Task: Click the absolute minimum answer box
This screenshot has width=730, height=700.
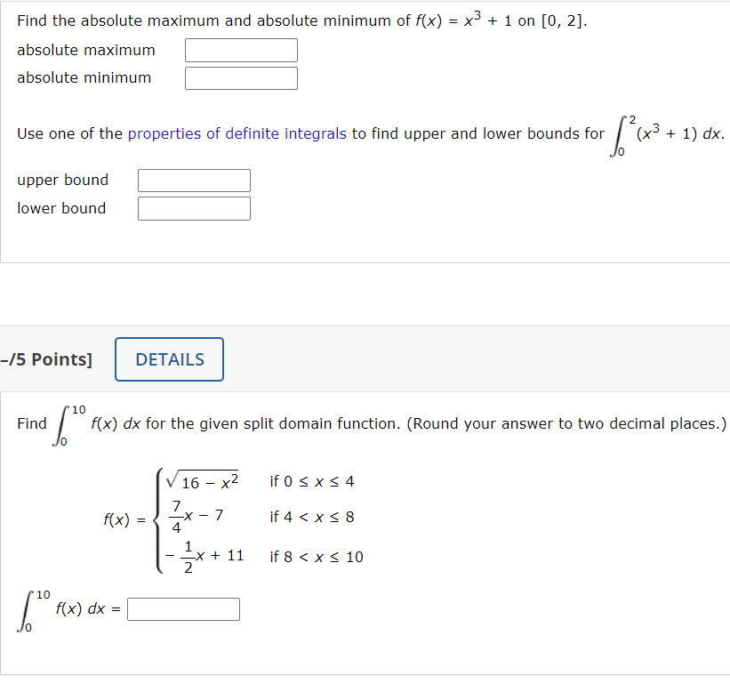Action: (240, 77)
